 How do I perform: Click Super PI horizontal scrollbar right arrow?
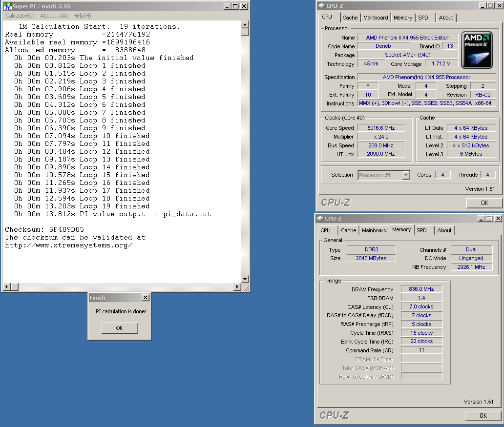click(x=237, y=286)
